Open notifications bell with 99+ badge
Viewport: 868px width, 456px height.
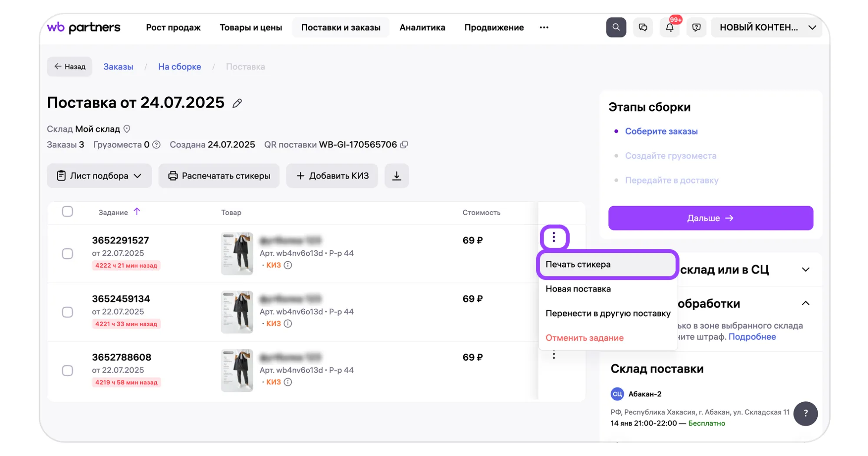(x=670, y=27)
